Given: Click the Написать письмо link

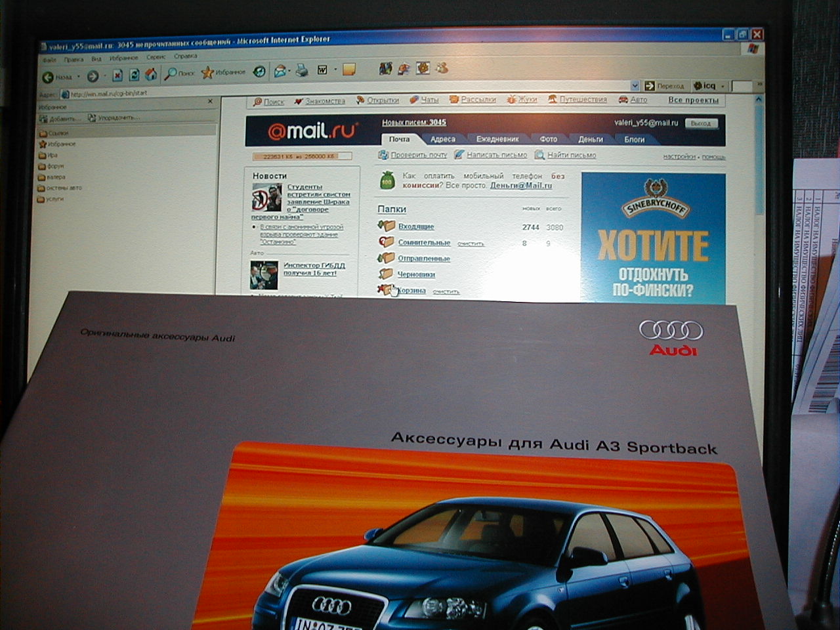Looking at the screenshot, I should pyautogui.click(x=496, y=155).
